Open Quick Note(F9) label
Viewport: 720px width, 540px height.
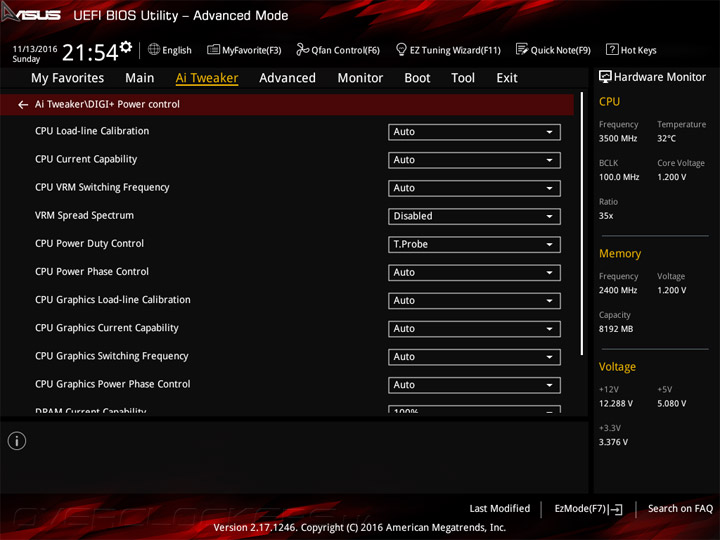561,50
